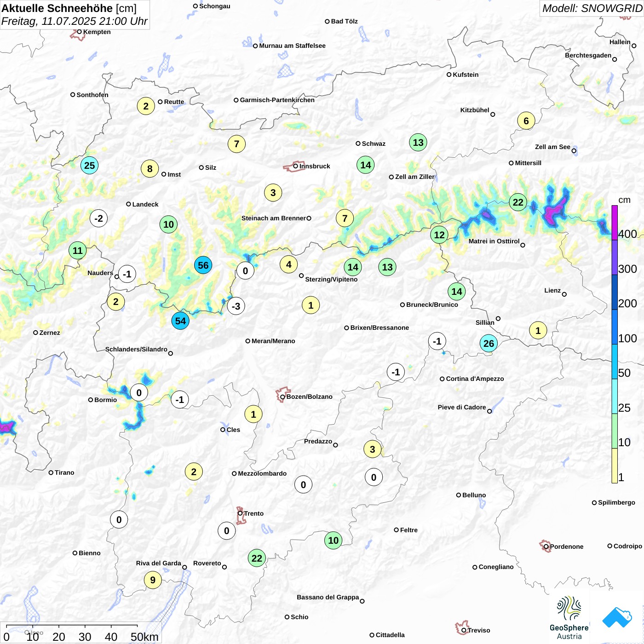Select the station marker showing 25
This screenshot has height=644, width=644.
coord(90,166)
